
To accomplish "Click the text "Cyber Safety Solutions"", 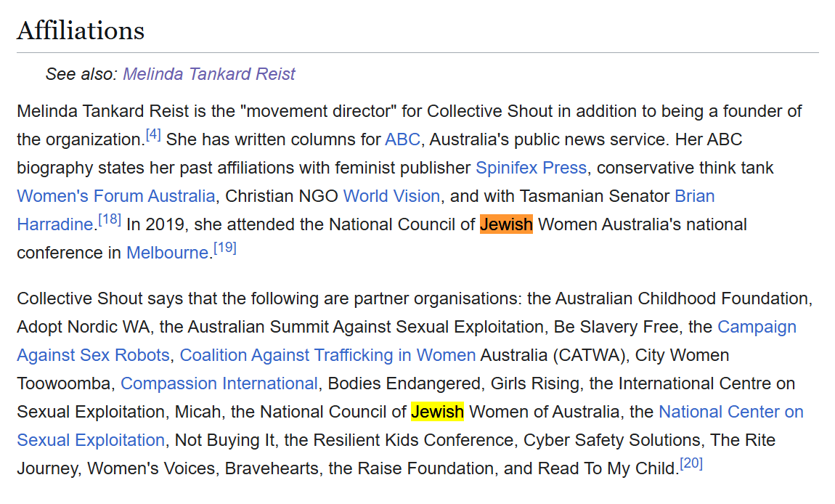I will click(x=612, y=439).
